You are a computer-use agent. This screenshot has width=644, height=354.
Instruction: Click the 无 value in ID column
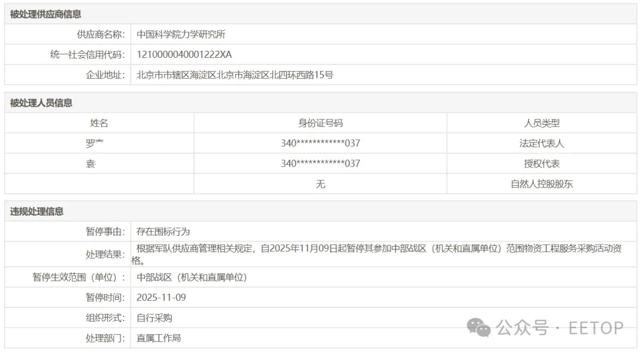(x=320, y=184)
